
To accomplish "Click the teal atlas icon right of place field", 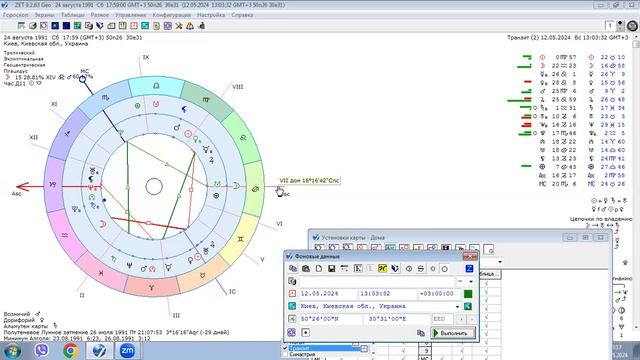I will coord(468,306).
